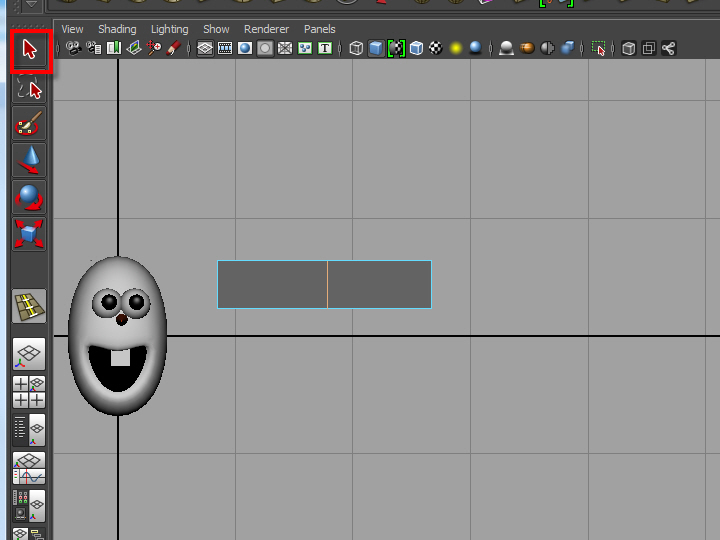Image resolution: width=720 pixels, height=540 pixels.
Task: Select the arrow Select tool
Action: tap(30, 50)
